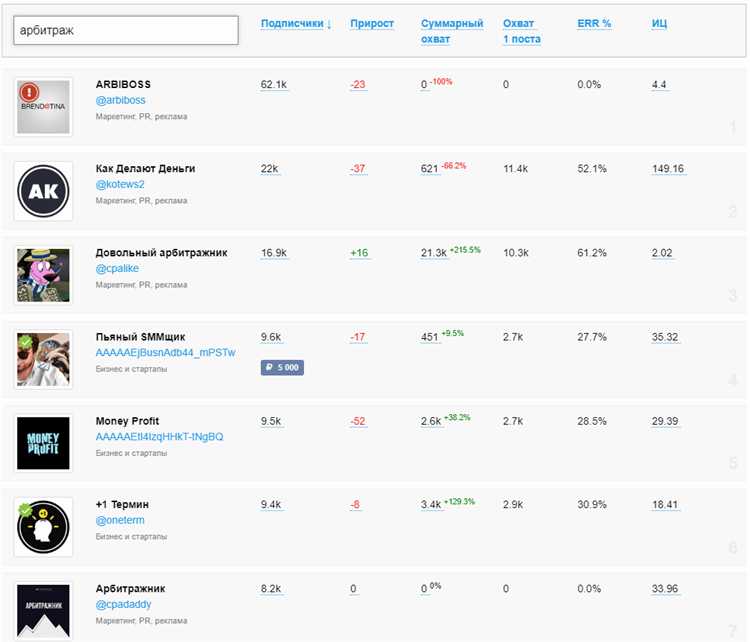Screen dimensions: 750x642
Task: Click the @cpadaddy handle link
Action: pos(123,605)
